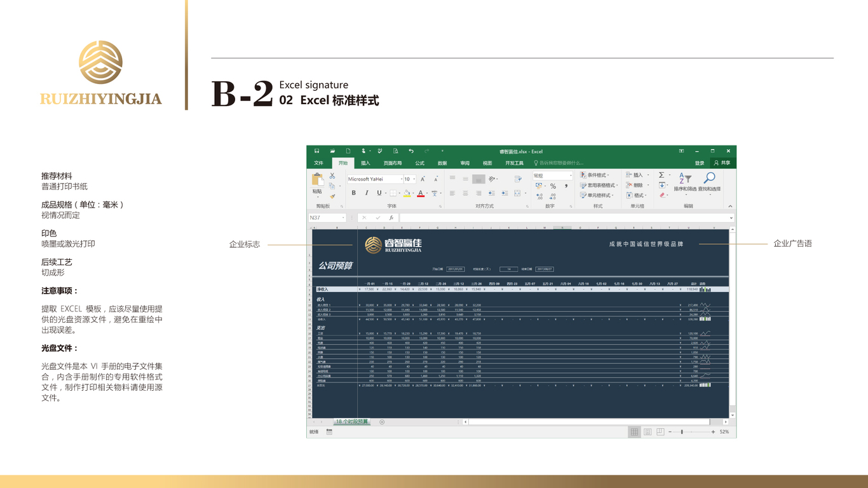The height and width of the screenshot is (488, 868).
Task: Click the Cut scissors icon
Action: click(x=332, y=175)
